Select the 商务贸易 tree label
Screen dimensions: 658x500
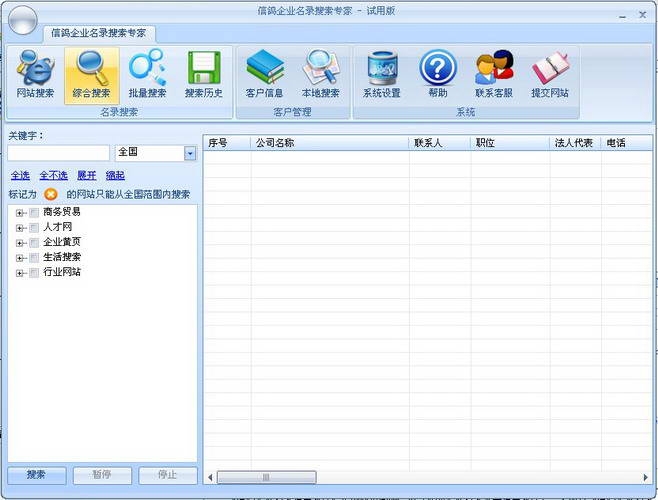click(62, 212)
